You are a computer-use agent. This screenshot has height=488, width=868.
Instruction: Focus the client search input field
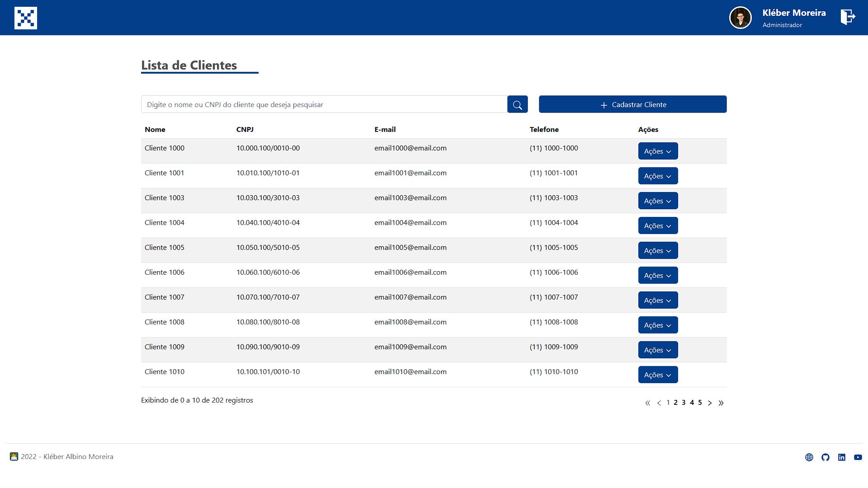click(x=324, y=104)
